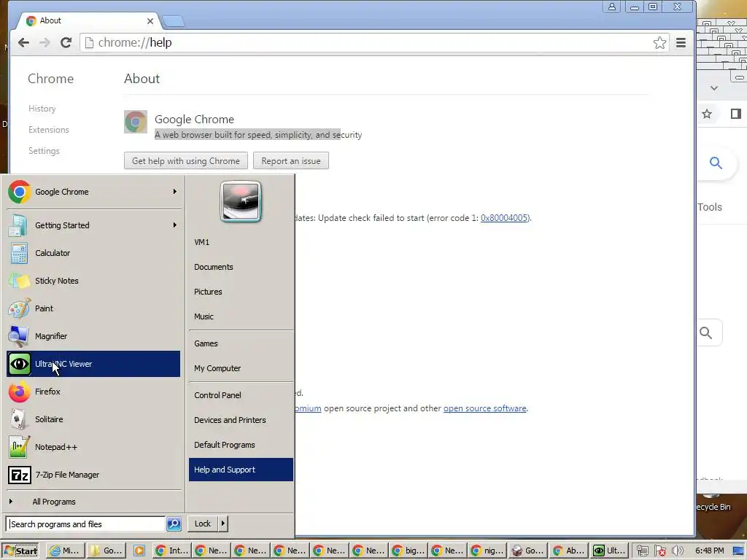Click the Search programs and files field
The height and width of the screenshot is (560, 747).
click(x=85, y=524)
